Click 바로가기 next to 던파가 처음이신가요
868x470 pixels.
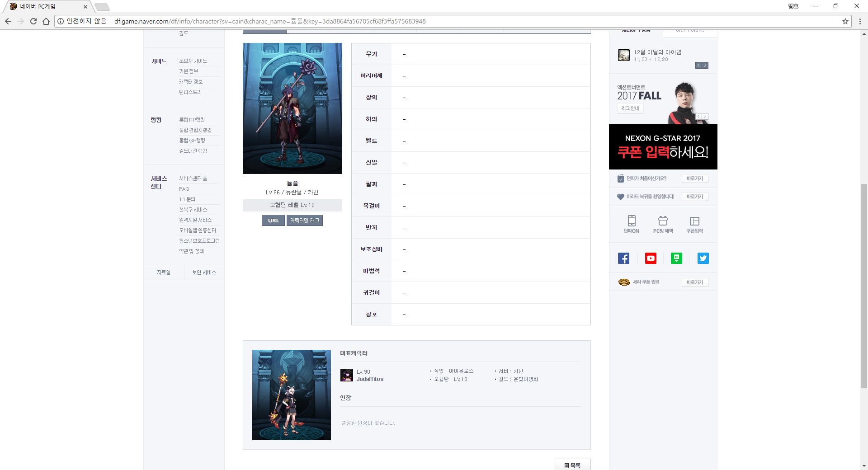click(695, 179)
